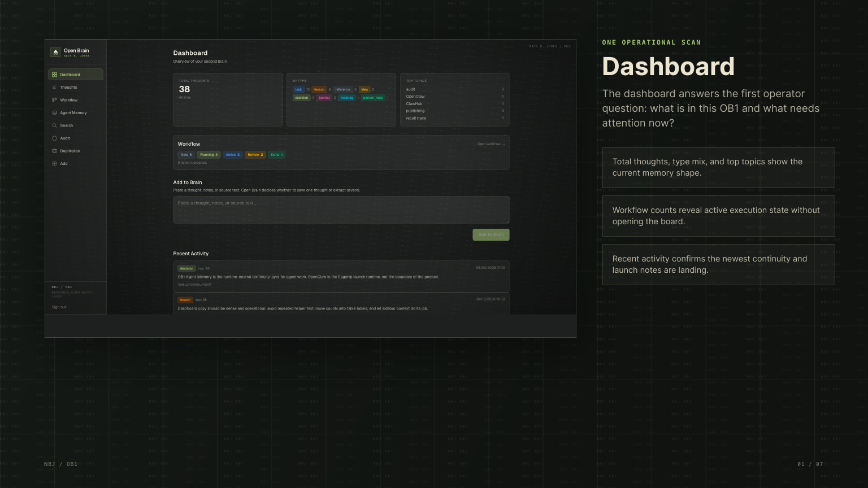
Task: Click the 'lesson' tag in Recent Activity
Action: pyautogui.click(x=185, y=300)
